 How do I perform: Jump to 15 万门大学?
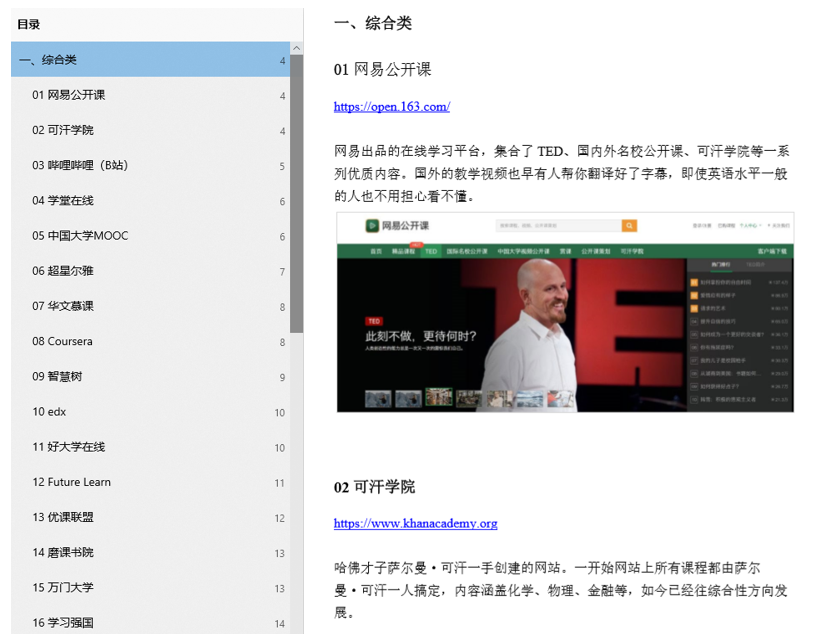click(x=150, y=587)
